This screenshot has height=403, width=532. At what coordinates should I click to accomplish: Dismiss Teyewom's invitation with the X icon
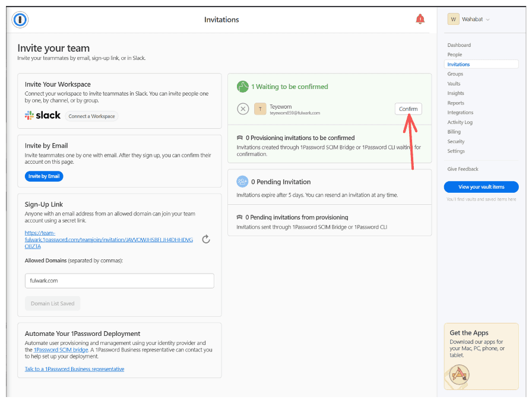tap(242, 109)
